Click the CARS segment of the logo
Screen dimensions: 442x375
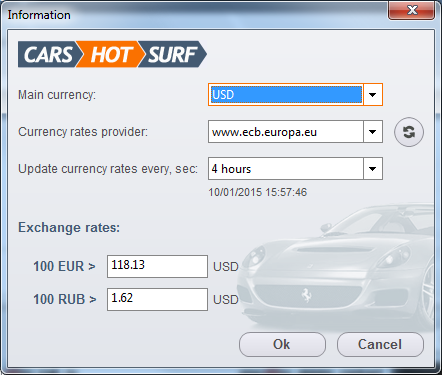click(x=49, y=54)
